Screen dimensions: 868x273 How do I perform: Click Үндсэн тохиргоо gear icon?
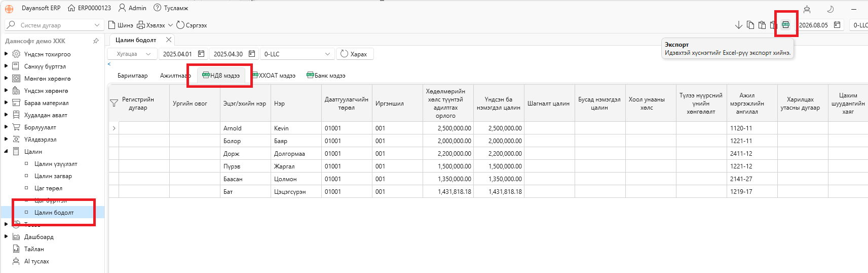pos(16,54)
